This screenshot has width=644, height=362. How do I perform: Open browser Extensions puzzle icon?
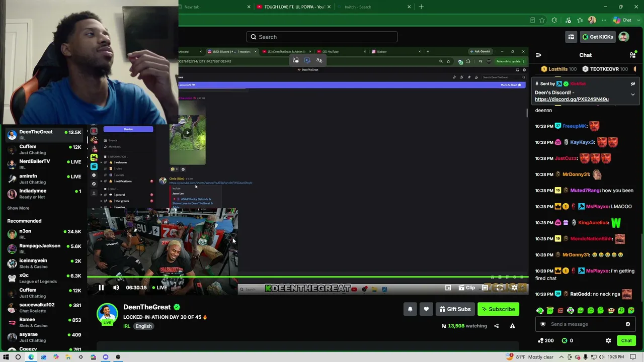click(x=554, y=20)
